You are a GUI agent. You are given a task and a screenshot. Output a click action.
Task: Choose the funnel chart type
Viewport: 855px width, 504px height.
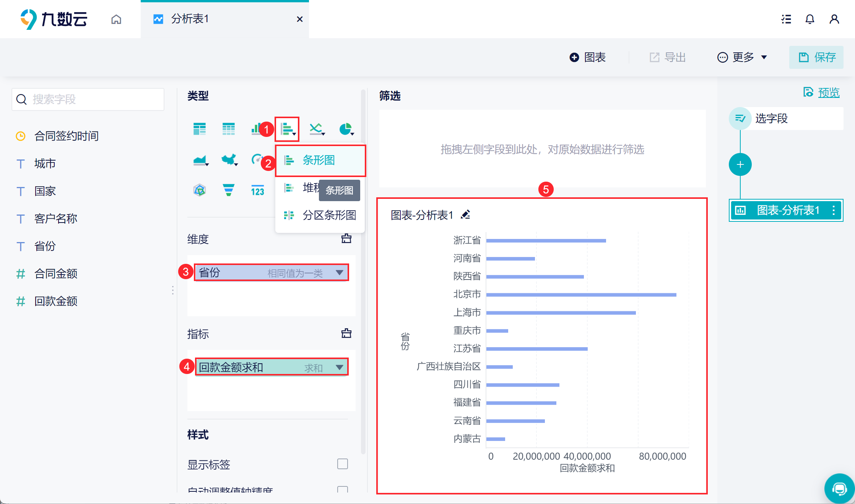[x=229, y=190]
